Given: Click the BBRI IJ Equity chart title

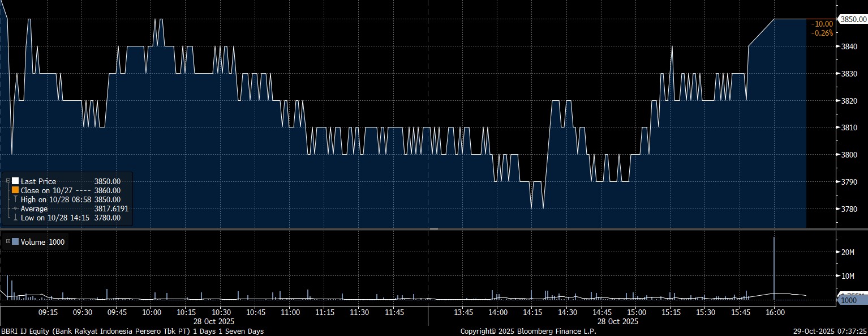Looking at the screenshot, I should [132, 331].
